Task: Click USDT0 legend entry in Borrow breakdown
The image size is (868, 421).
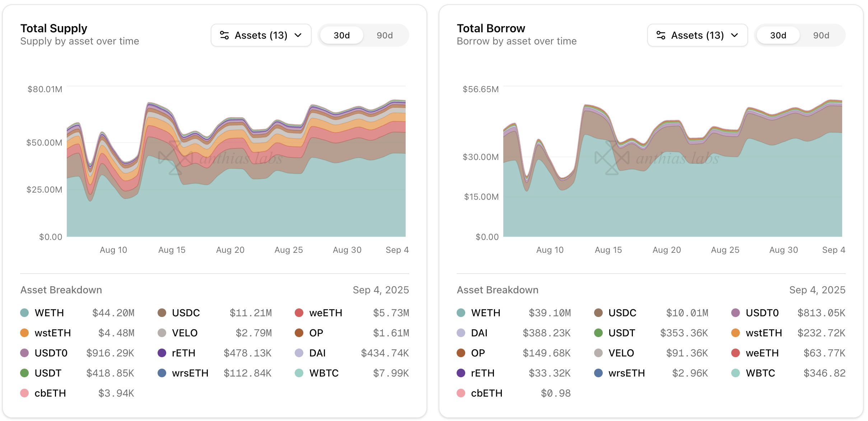Action: tap(762, 313)
